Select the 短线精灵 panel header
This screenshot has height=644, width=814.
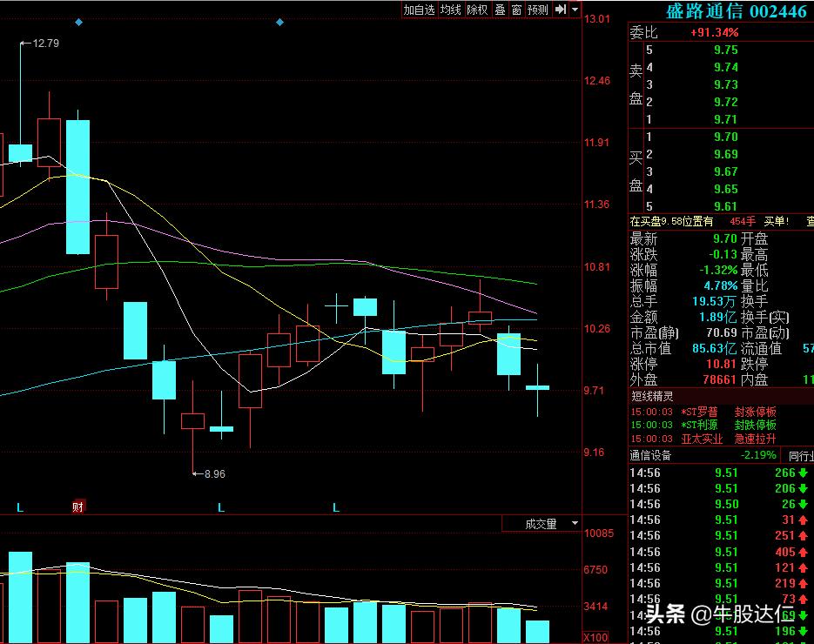point(653,396)
